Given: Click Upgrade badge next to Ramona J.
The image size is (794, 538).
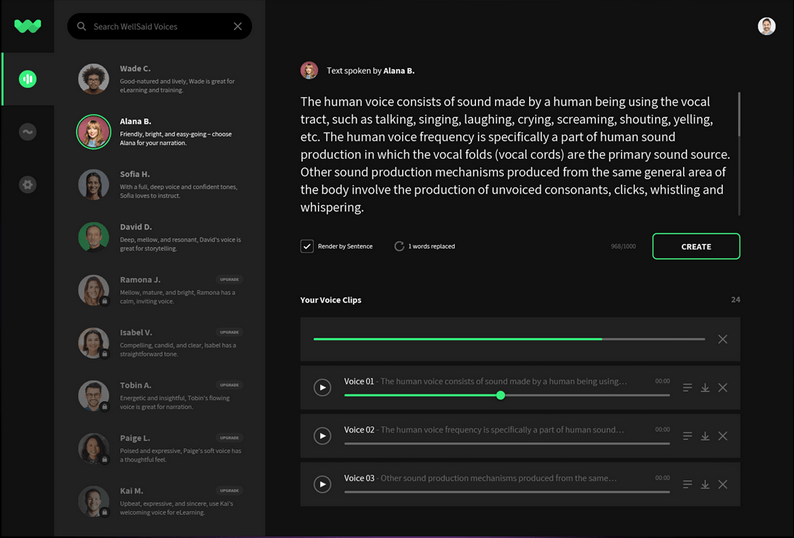Looking at the screenshot, I should click(229, 280).
